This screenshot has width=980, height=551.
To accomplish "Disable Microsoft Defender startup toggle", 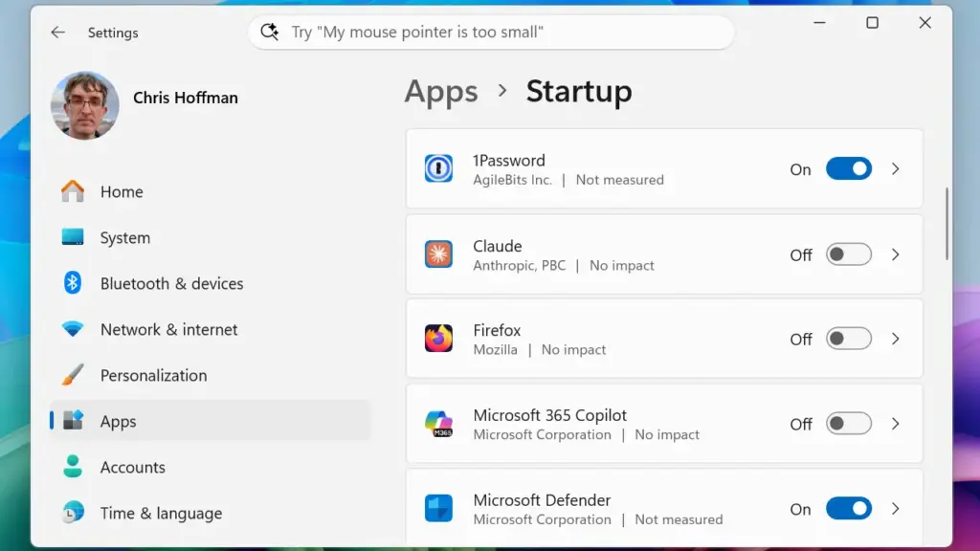I will (x=849, y=509).
